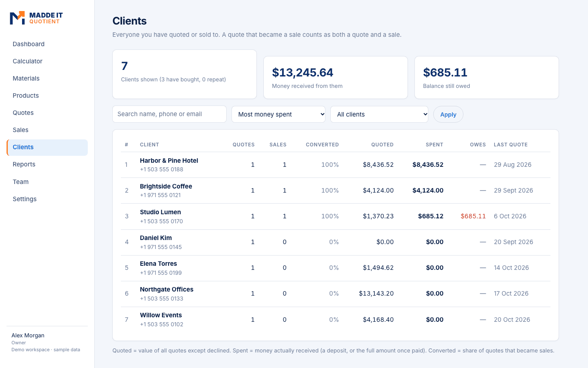Viewport: 588px width, 368px height.
Task: Navigate to Products
Action: point(47,96)
